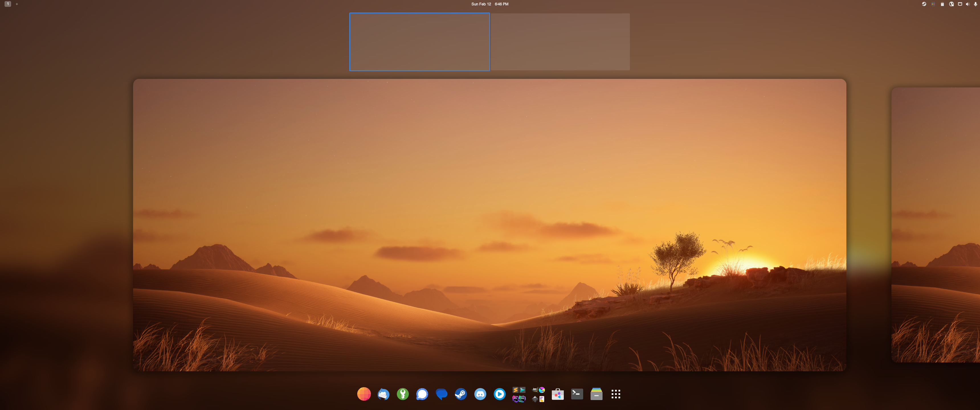Image resolution: width=980 pixels, height=410 pixels.
Task: Click the microphone indicator in top bar
Action: pyautogui.click(x=975, y=4)
